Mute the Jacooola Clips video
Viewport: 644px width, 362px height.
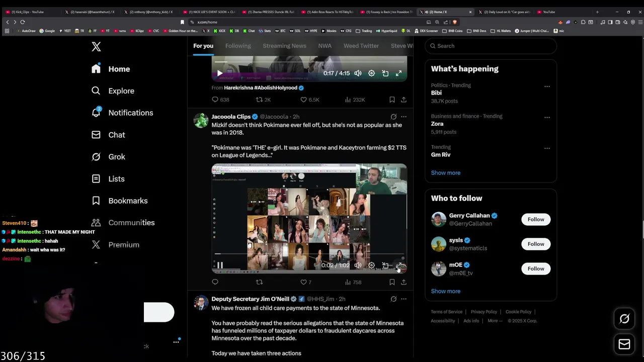click(358, 265)
